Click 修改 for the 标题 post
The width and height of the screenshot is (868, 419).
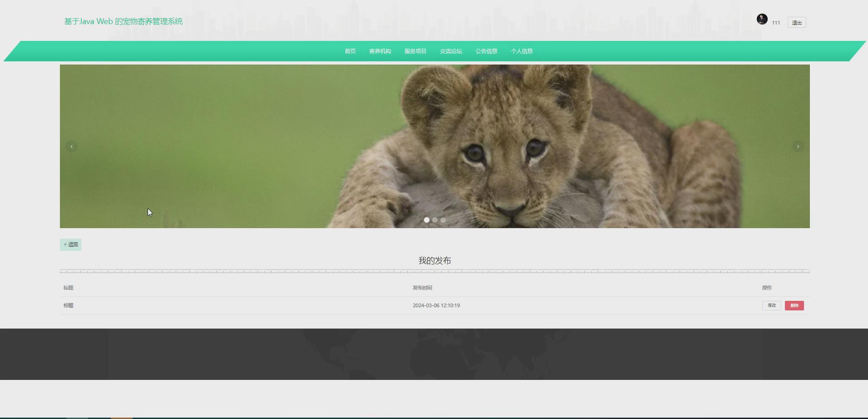[772, 306]
